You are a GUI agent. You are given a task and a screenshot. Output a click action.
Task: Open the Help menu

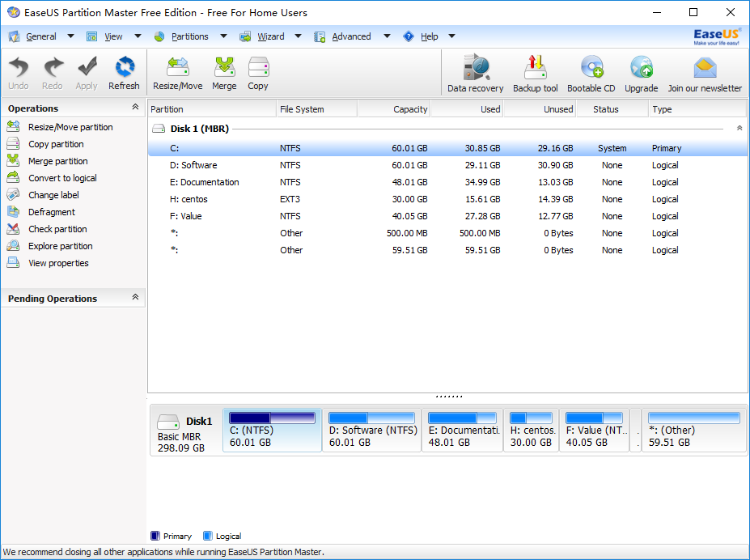tap(429, 36)
